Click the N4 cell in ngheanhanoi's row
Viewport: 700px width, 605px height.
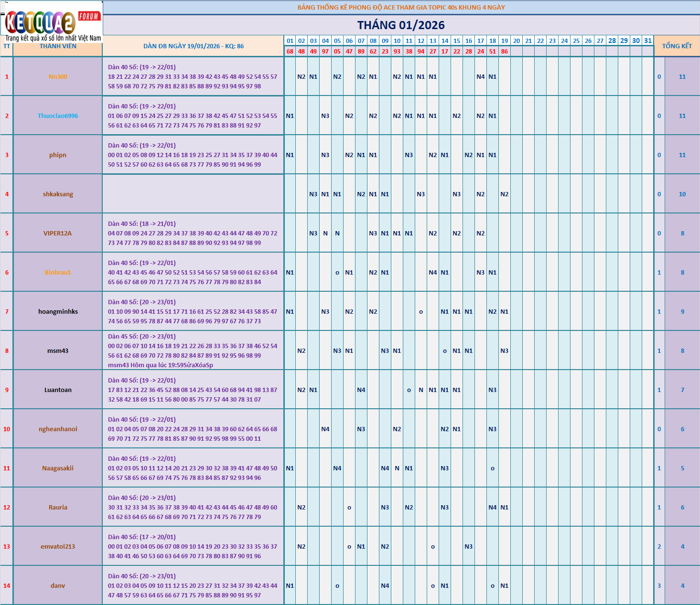point(325,429)
